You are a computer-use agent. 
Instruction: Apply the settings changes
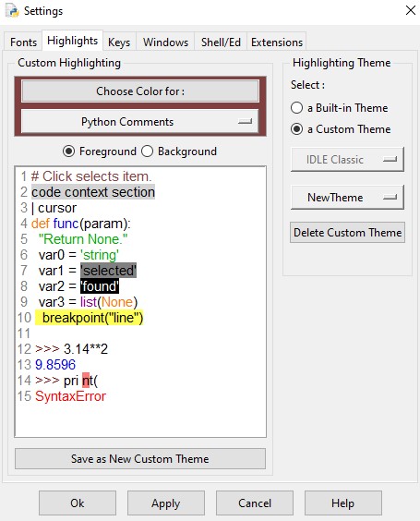pyautogui.click(x=165, y=503)
